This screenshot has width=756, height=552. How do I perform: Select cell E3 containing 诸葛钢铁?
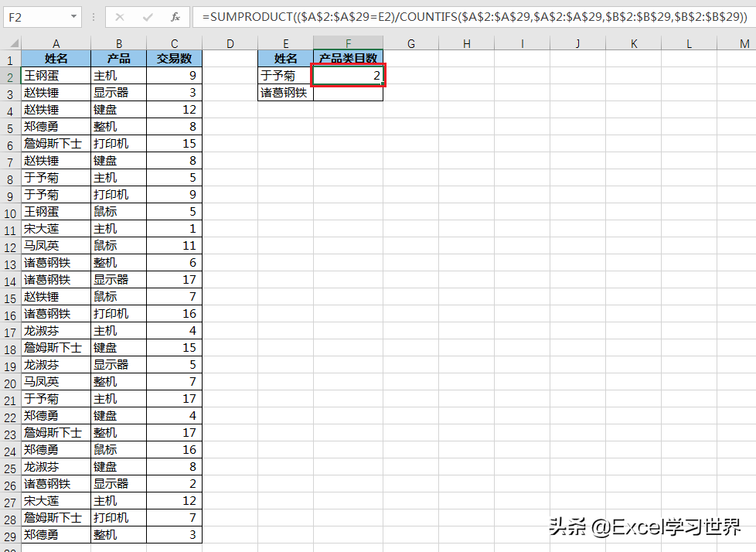tap(285, 93)
